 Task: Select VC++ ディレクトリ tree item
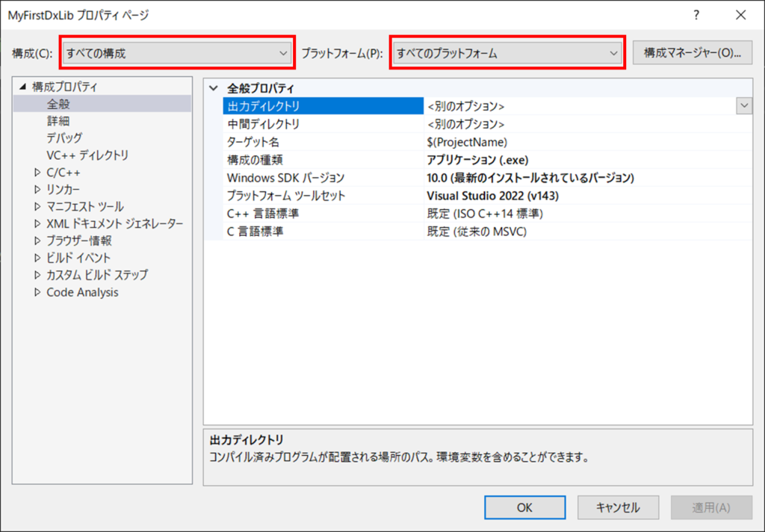point(87,155)
